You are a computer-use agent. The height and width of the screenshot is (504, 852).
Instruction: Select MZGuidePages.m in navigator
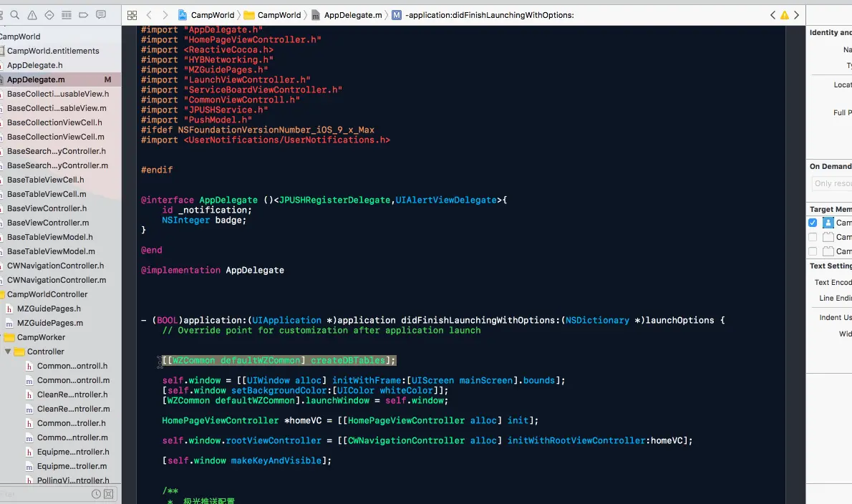pos(50,323)
